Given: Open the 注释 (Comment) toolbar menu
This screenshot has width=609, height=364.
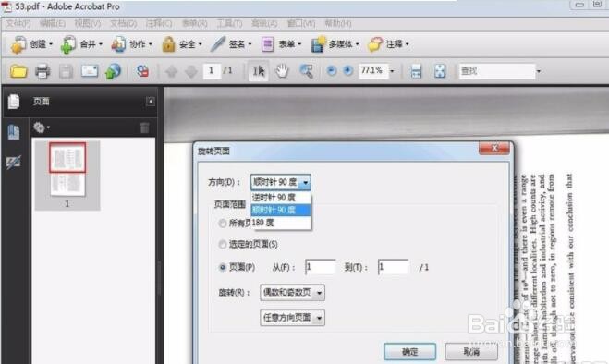Looking at the screenshot, I should 388,44.
